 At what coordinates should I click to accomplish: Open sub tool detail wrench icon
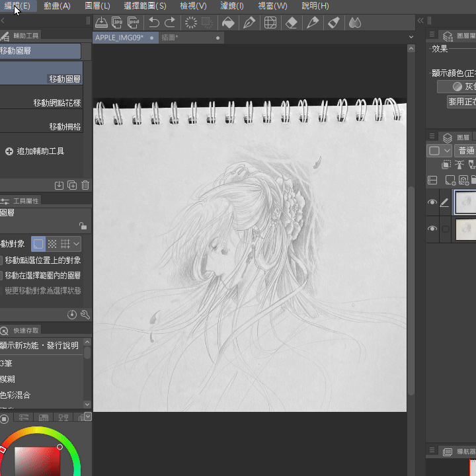pyautogui.click(x=85, y=315)
